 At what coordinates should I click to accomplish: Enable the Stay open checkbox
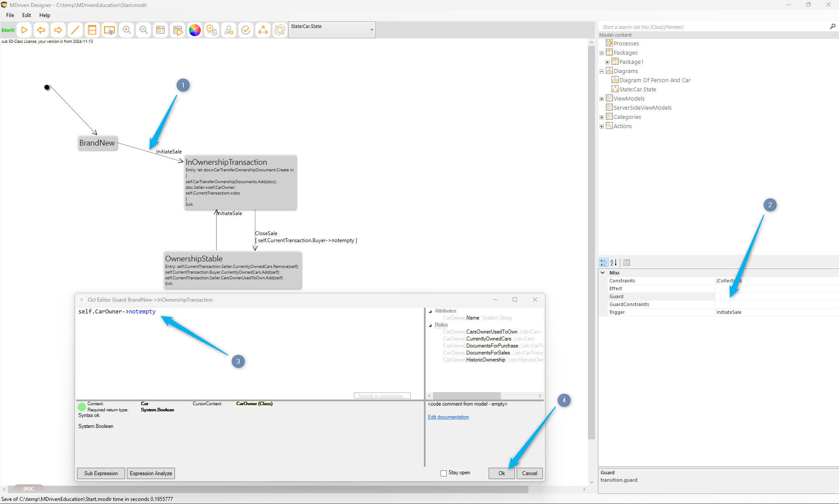(x=444, y=473)
